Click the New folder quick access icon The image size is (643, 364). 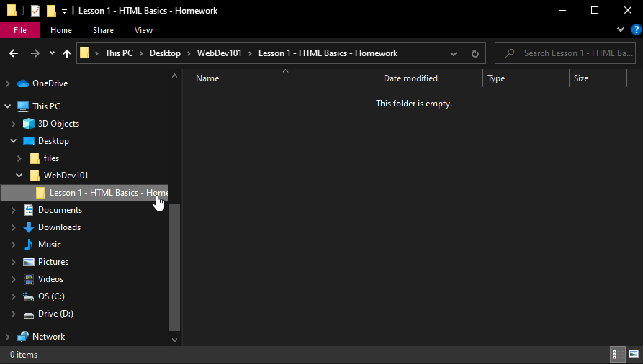click(51, 11)
